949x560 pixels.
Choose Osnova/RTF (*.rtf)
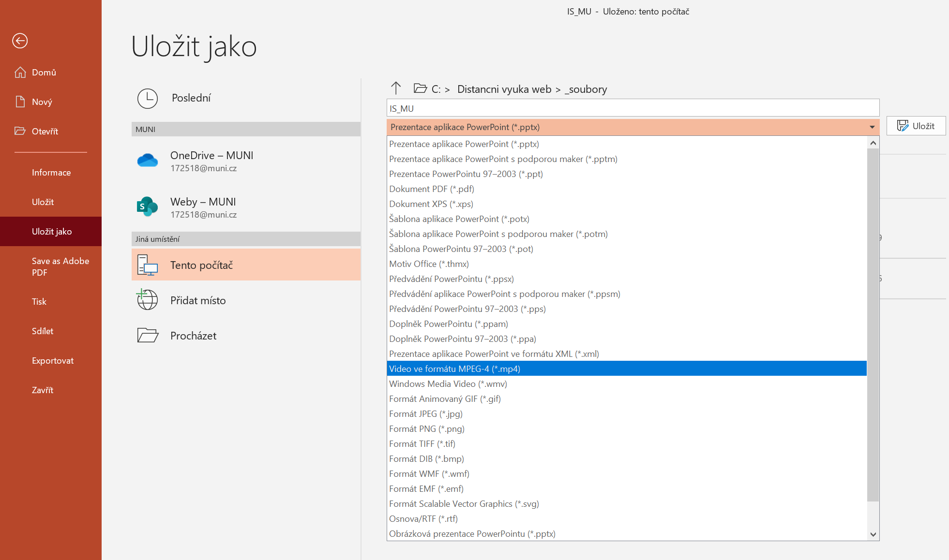pyautogui.click(x=627, y=519)
